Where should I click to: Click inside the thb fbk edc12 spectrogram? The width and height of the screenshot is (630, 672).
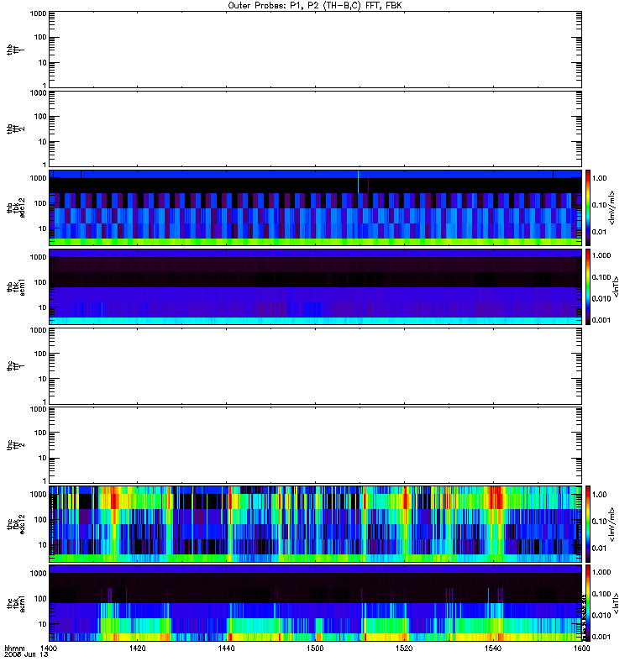point(315,207)
